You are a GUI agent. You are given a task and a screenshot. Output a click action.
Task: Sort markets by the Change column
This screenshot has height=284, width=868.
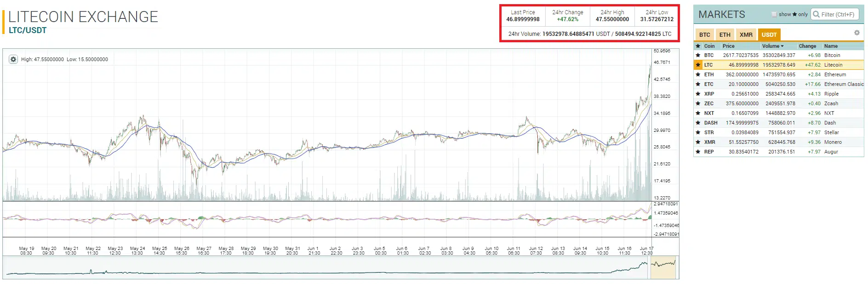click(807, 46)
